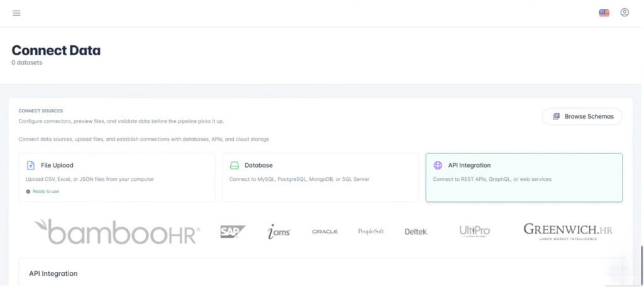This screenshot has height=287, width=644.
Task: Choose the UltiPro logo
Action: [x=474, y=231]
